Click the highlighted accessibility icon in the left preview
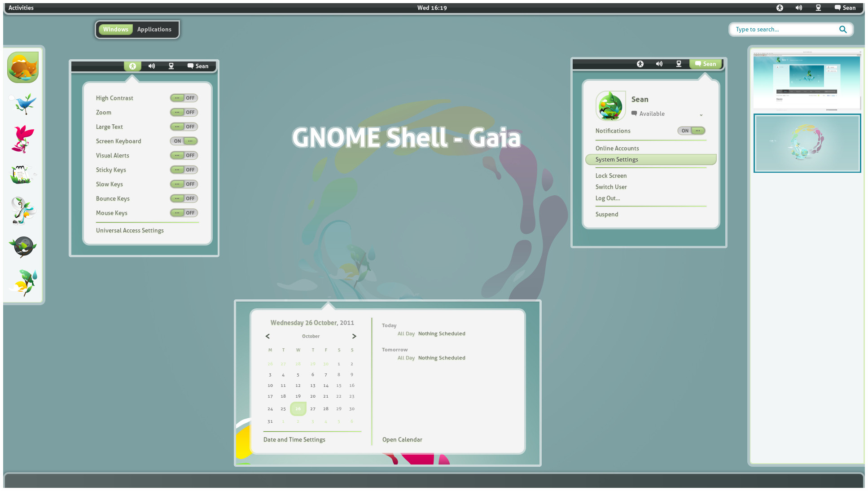 132,66
